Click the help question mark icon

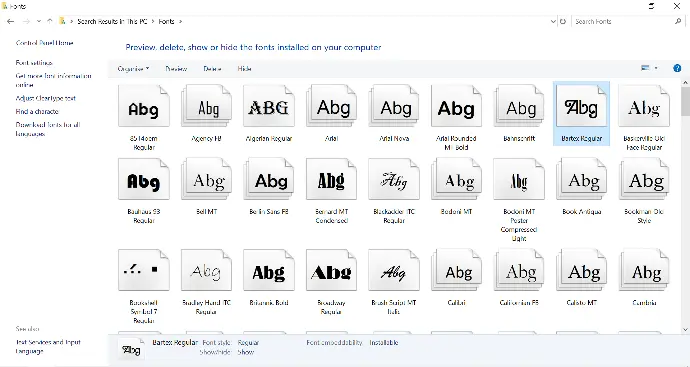677,68
